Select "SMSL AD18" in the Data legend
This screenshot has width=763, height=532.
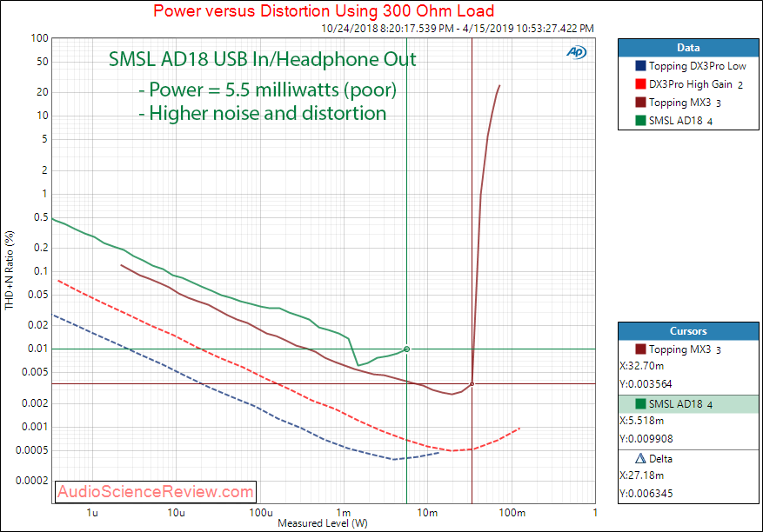[675, 121]
